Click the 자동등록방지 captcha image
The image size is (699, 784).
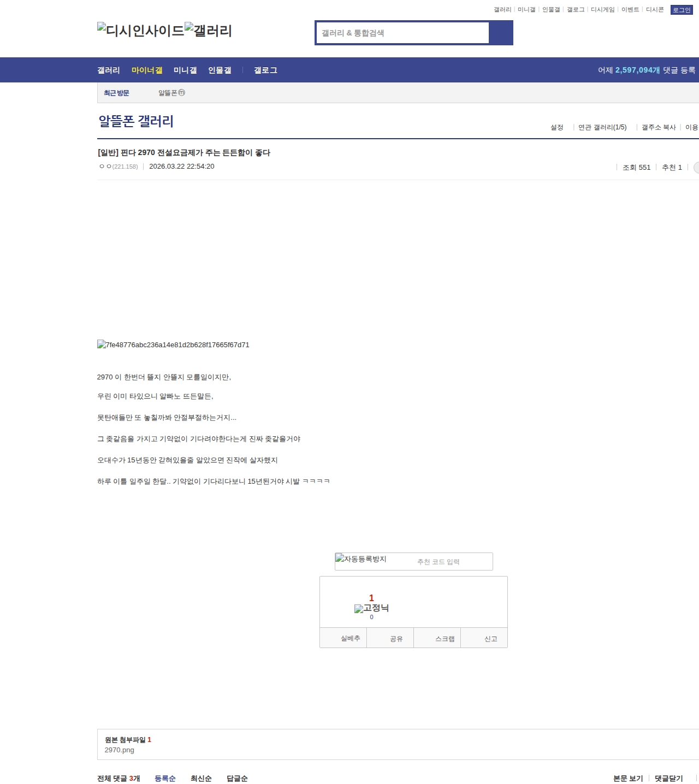pyautogui.click(x=361, y=559)
